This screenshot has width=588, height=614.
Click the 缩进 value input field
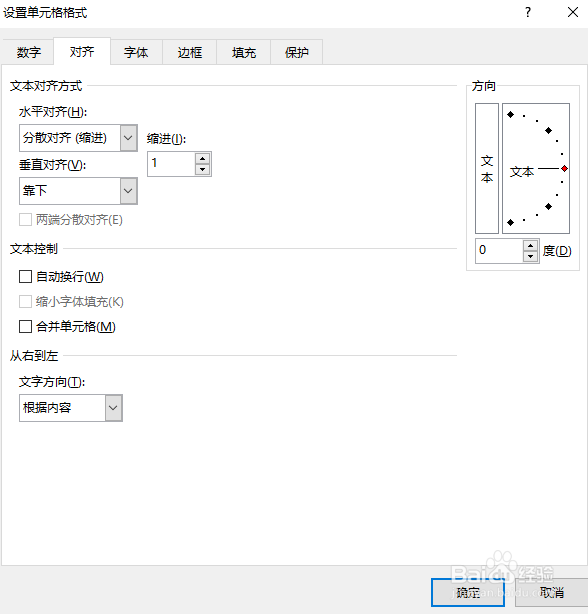(171, 164)
